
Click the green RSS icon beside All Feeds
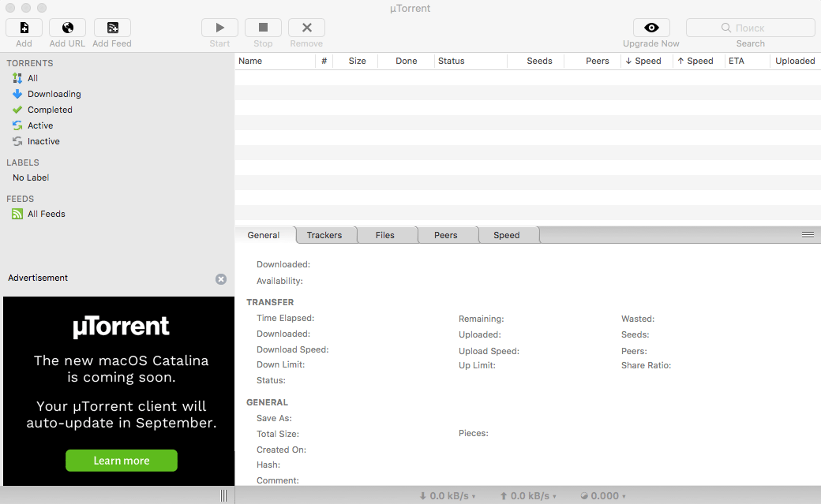click(x=17, y=214)
